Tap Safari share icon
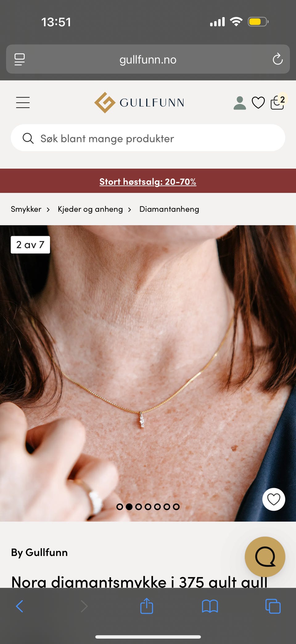296x644 pixels. (x=147, y=606)
